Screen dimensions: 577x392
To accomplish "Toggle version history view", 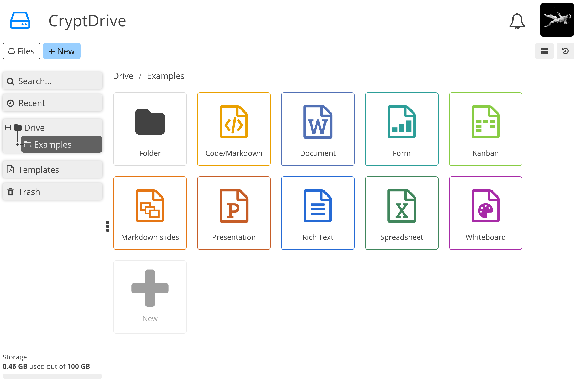I will click(x=566, y=51).
